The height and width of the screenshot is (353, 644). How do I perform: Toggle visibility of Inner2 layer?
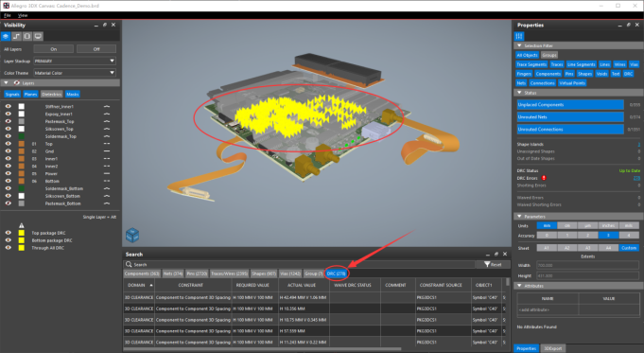(x=8, y=166)
